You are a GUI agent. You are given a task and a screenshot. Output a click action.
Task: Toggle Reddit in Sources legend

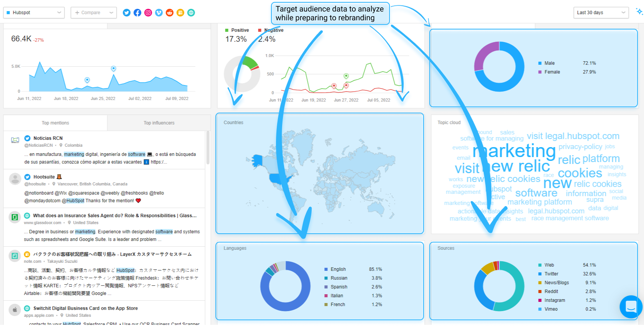click(548, 292)
